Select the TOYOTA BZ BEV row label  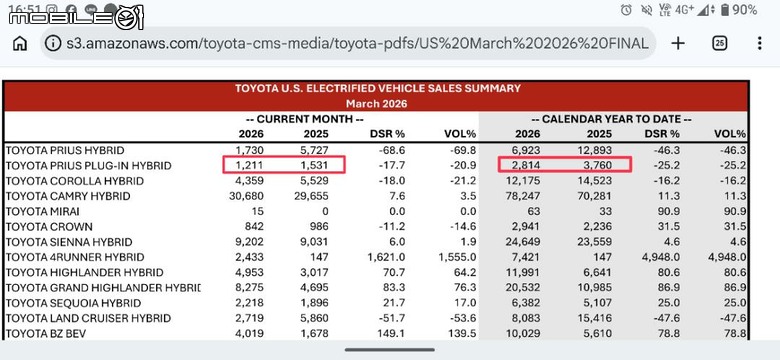coord(46,334)
